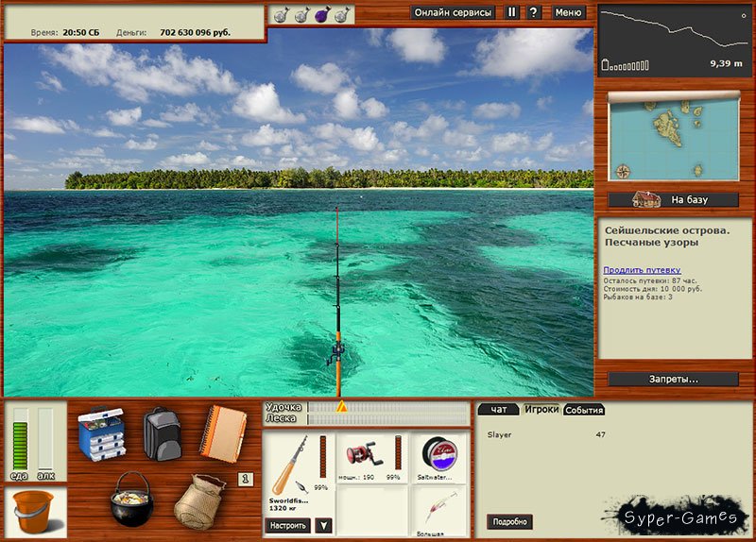Click the 9,39 m depth reading
Image resolution: width=756 pixels, height=542 pixels.
[x=726, y=63]
